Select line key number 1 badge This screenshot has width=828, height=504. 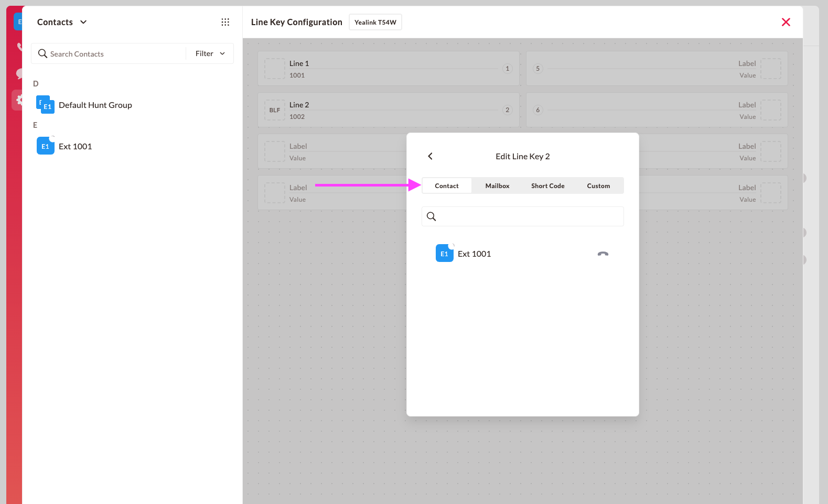(x=507, y=69)
